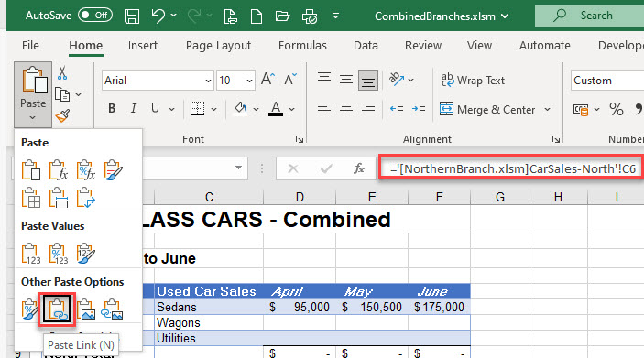Open the CombinedBranches.xlsm file name dropdown
Image resolution: width=644 pixels, height=358 pixels.
pyautogui.click(x=505, y=16)
